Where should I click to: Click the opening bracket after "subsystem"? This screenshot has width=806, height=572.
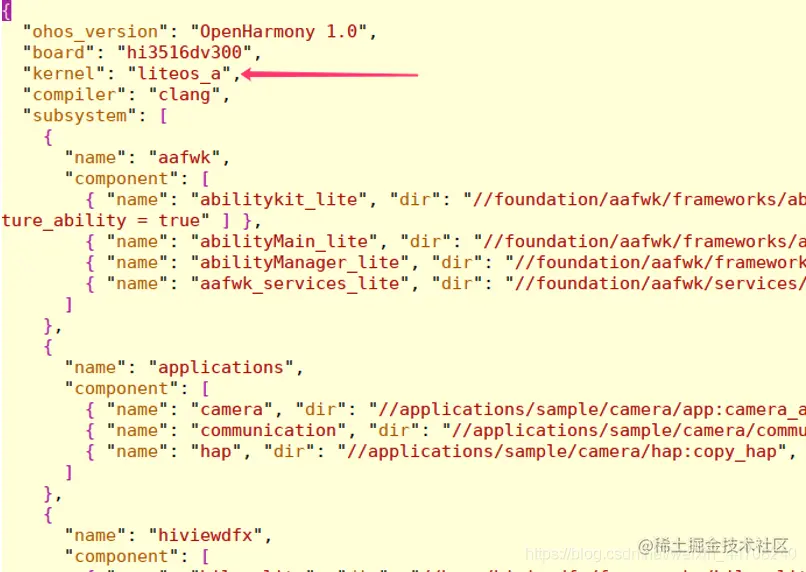coord(163,116)
